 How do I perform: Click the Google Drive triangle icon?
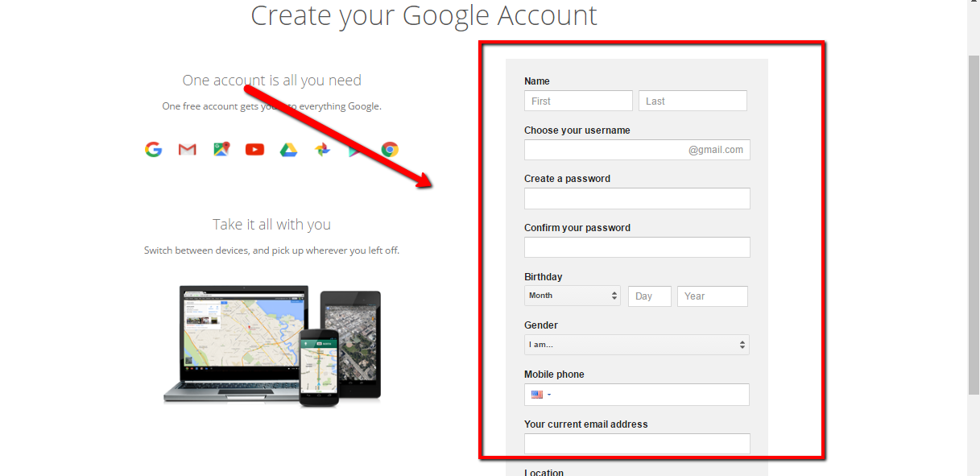pyautogui.click(x=288, y=149)
